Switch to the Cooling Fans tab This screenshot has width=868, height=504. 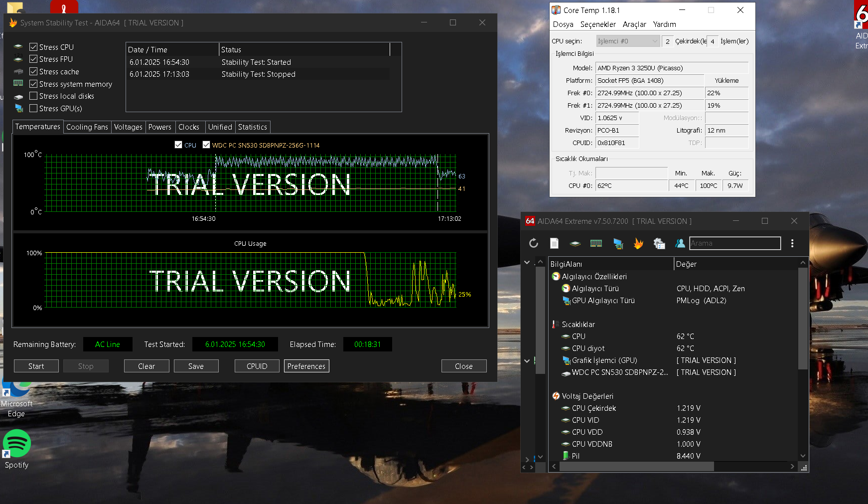(87, 127)
